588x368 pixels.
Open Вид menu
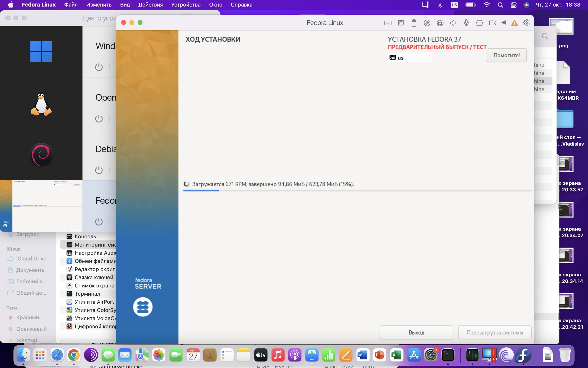125,5
